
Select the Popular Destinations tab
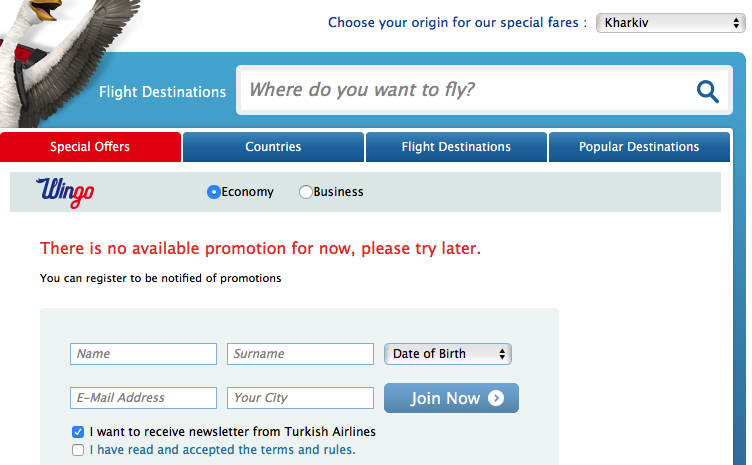[x=639, y=147]
